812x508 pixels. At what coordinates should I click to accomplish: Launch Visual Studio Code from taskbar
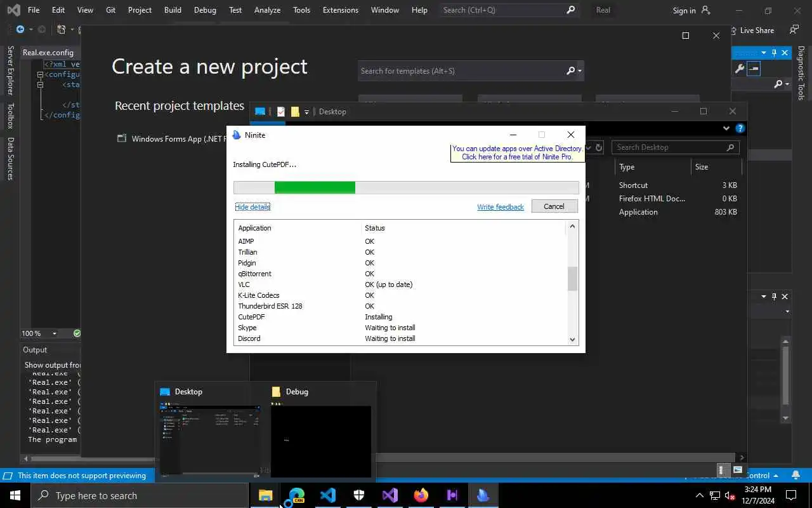click(x=327, y=495)
